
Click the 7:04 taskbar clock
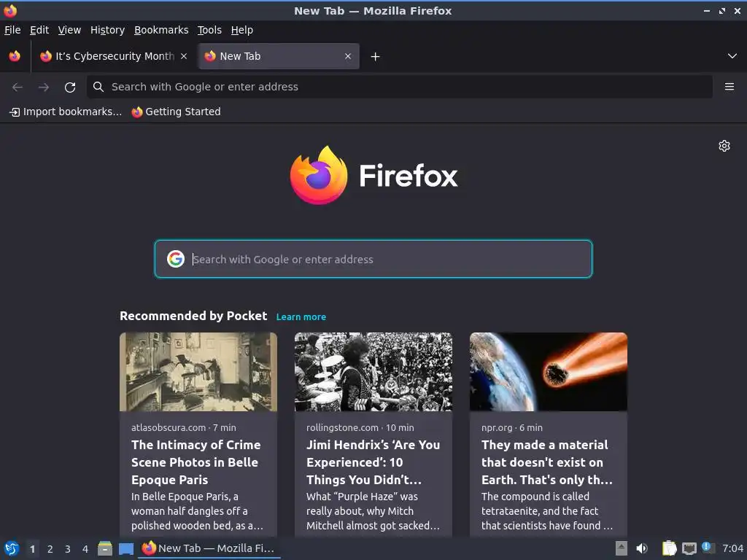click(x=732, y=548)
